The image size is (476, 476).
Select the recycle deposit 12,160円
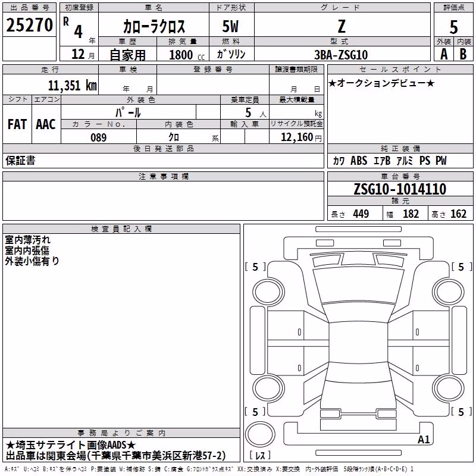(x=301, y=137)
